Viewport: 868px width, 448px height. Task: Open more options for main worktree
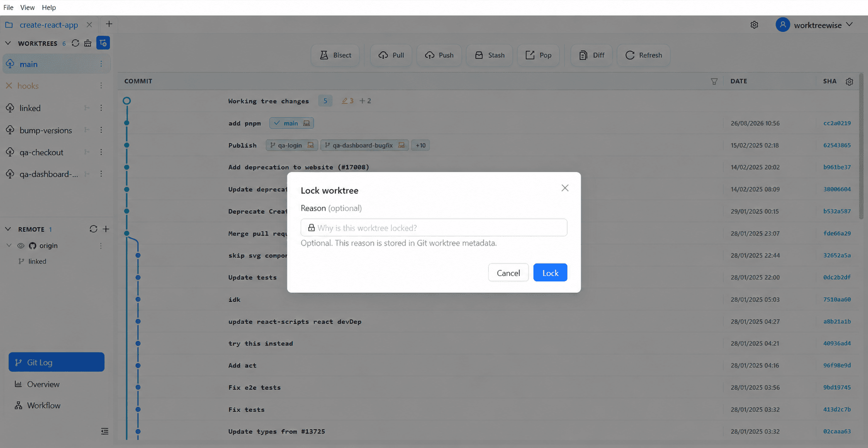[x=101, y=64]
